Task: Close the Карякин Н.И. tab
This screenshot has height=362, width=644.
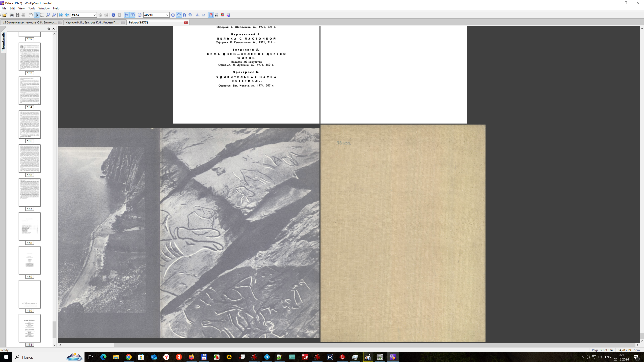Action: [123, 22]
